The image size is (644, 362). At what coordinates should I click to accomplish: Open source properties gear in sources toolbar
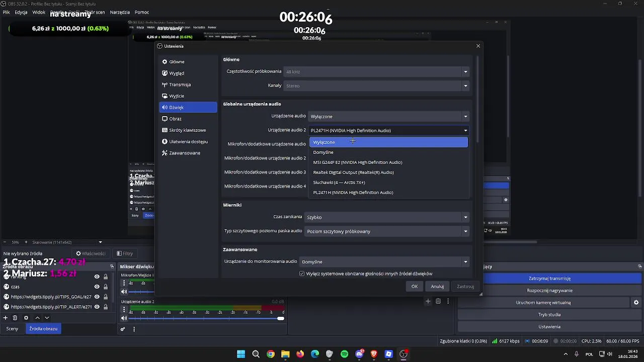pos(26,318)
